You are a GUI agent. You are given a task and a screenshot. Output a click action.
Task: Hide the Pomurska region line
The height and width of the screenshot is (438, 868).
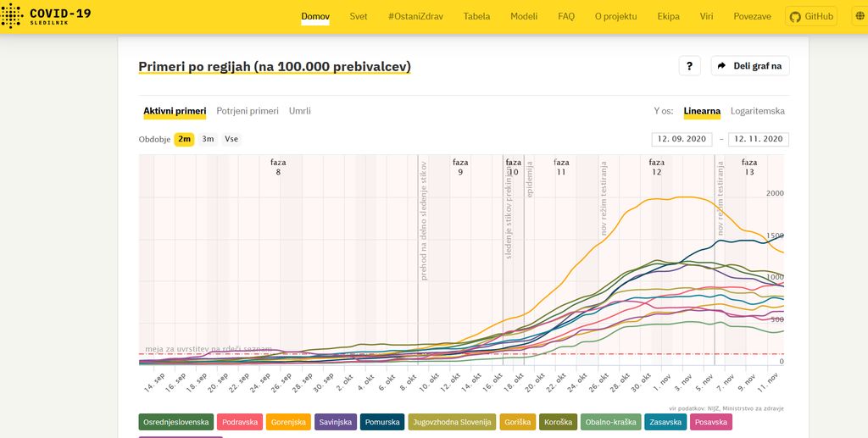(382, 422)
